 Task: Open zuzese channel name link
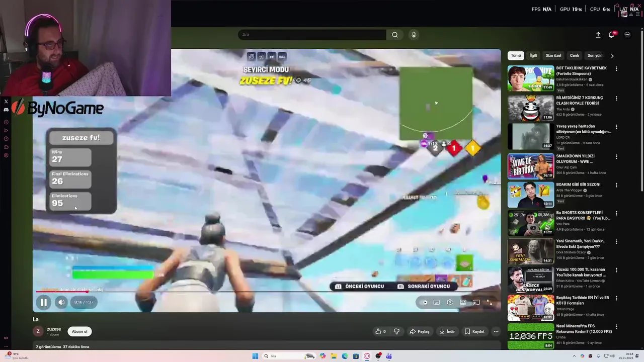[x=54, y=329]
